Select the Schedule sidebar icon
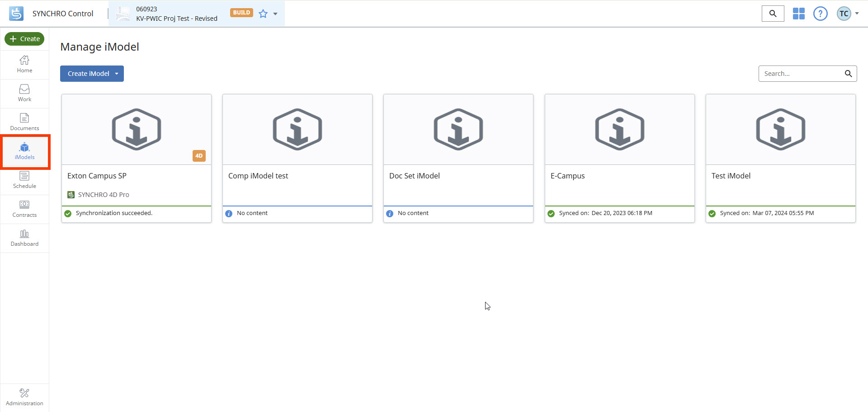This screenshot has width=868, height=412. click(x=24, y=180)
